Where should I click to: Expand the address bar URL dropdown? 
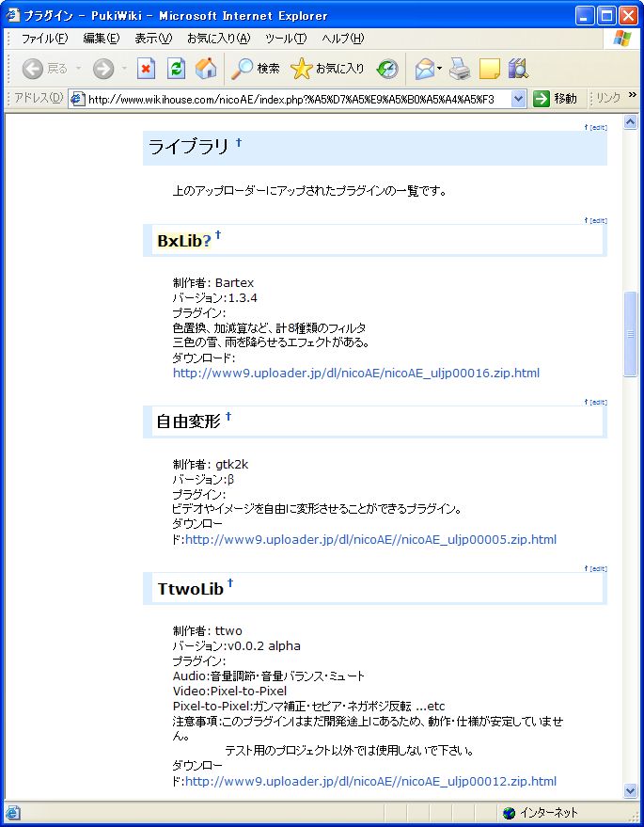[519, 99]
